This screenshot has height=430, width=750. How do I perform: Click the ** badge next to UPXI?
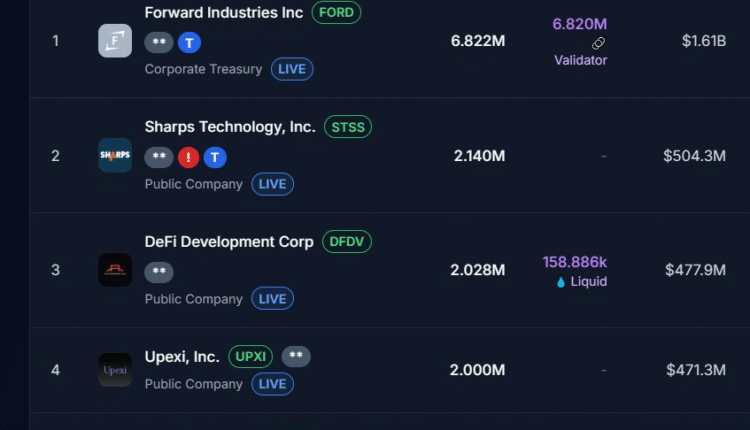click(x=295, y=356)
